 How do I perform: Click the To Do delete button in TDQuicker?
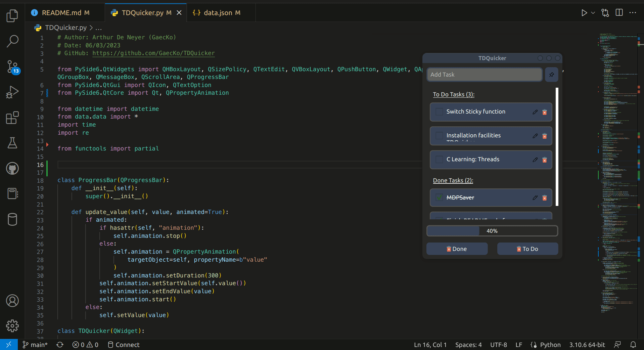point(527,249)
